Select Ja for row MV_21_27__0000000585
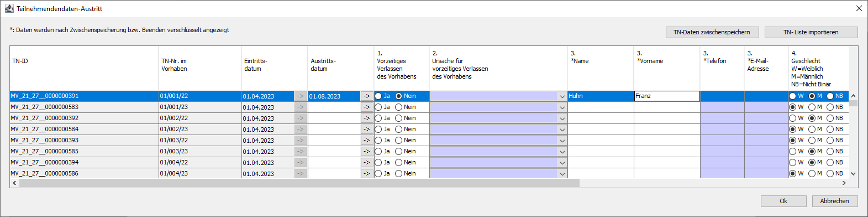Viewport: 868px width, 217px height. [x=378, y=151]
